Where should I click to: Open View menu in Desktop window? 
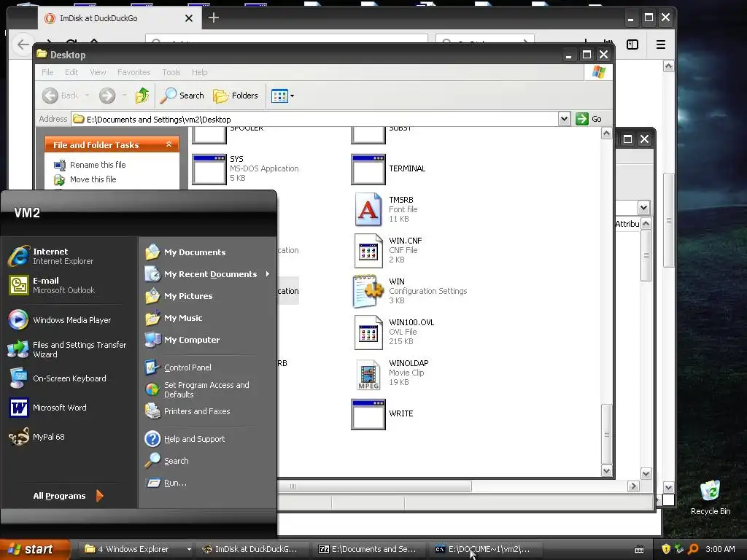point(98,72)
